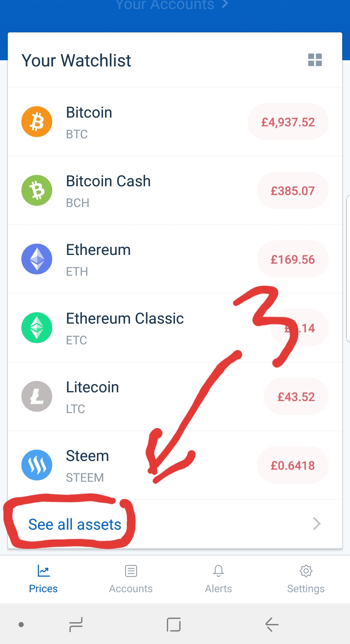Viewport: 350px width, 644px height.
Task: Tap the purple Ethereum diamond icon
Action: (37, 259)
